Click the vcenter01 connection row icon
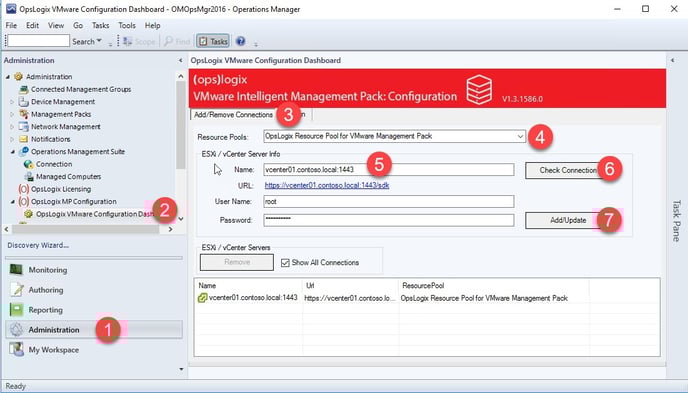 click(202, 298)
